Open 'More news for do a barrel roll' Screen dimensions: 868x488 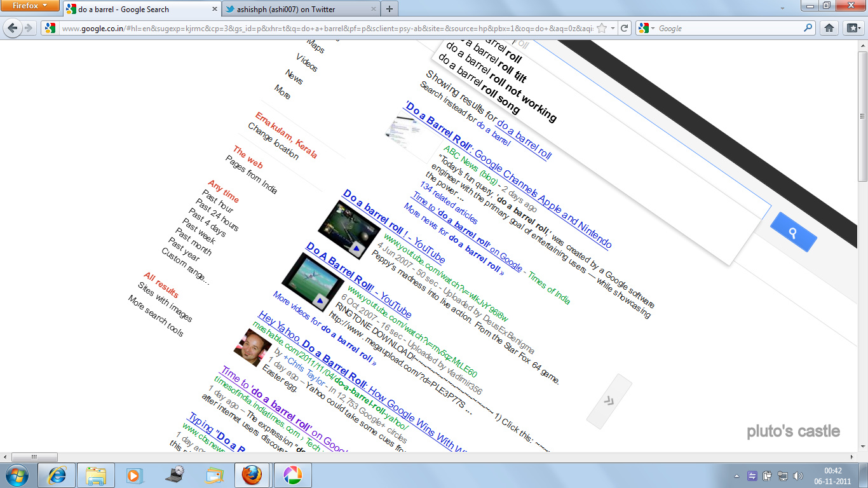(454, 239)
